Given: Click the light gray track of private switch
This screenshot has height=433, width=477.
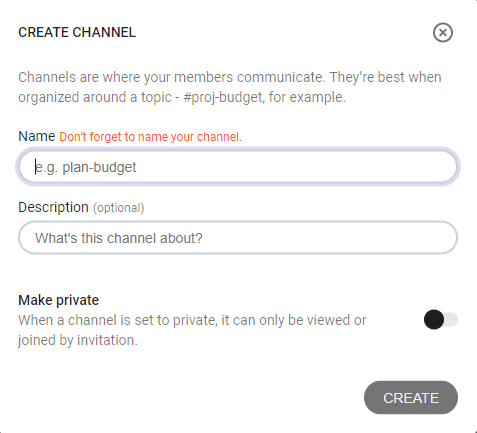Looking at the screenshot, I should click(x=451, y=319).
